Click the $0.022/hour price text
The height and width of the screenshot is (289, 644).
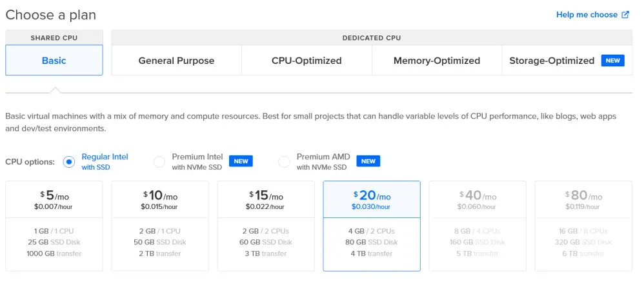265,207
